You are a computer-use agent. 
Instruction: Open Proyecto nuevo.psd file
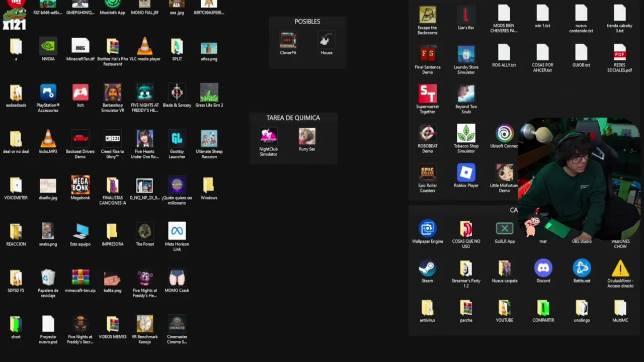(48, 324)
